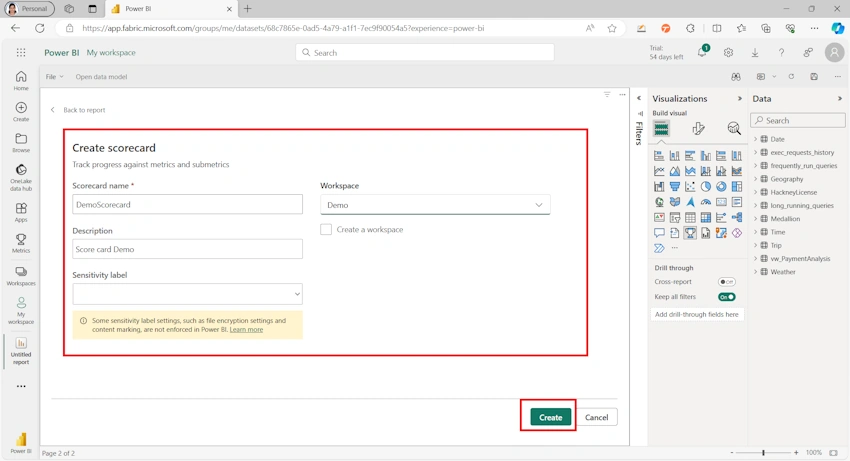
Task: Adjust the zoom slider in status bar
Action: point(763,452)
